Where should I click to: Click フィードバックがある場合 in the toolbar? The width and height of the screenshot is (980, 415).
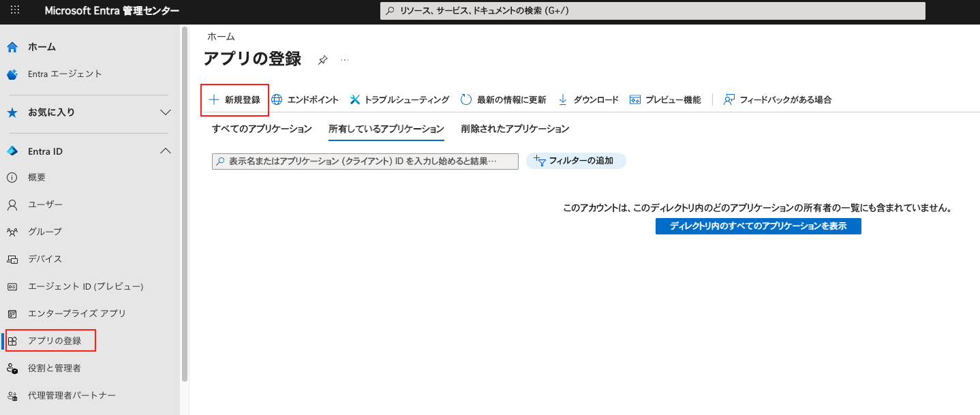[x=778, y=99]
